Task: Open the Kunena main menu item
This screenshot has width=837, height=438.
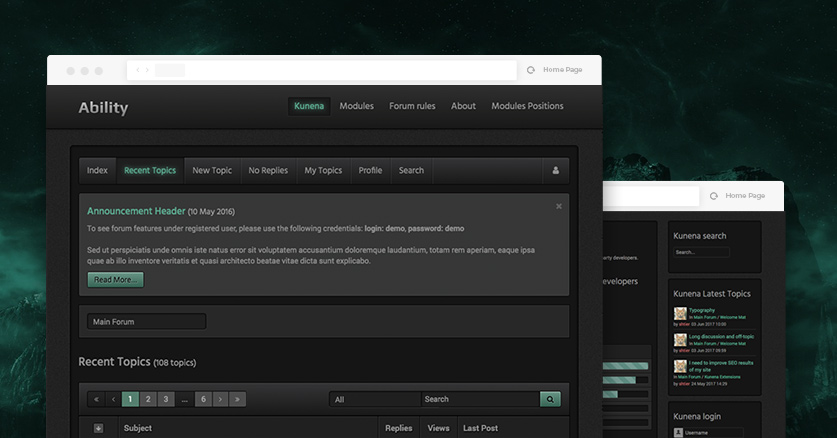Action: point(309,106)
